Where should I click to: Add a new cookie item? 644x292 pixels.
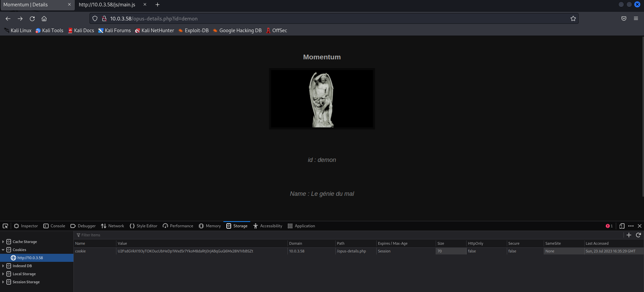(x=629, y=235)
